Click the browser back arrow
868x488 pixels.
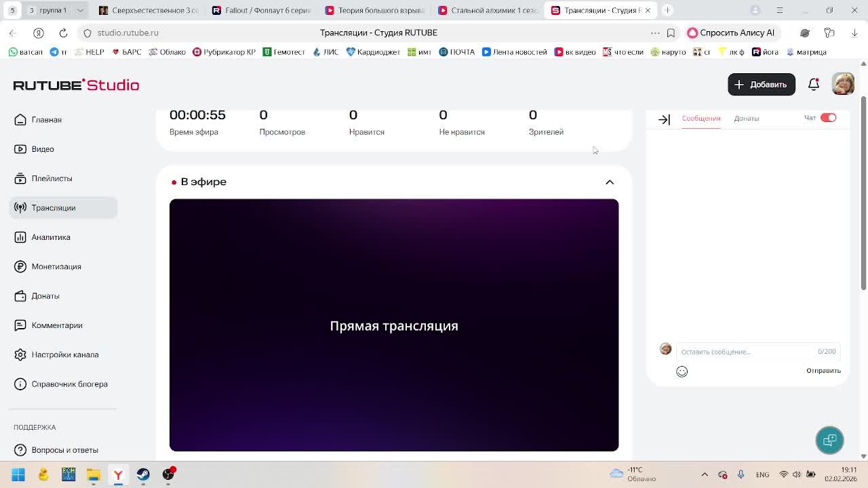(13, 33)
